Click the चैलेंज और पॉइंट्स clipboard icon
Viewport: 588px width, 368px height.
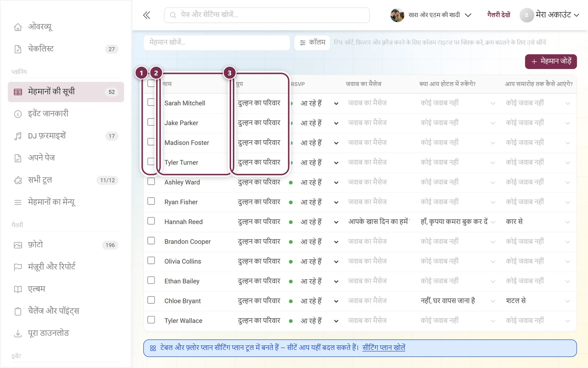click(x=18, y=312)
